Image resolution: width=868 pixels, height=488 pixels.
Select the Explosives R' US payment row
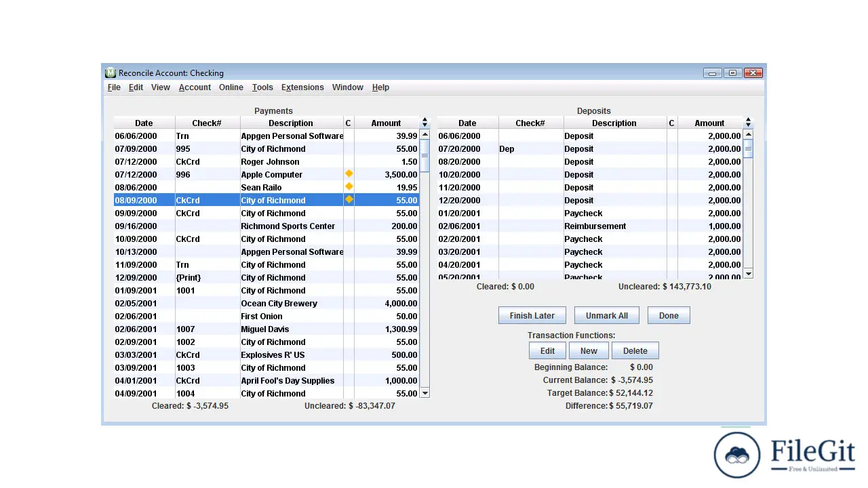coord(267,354)
